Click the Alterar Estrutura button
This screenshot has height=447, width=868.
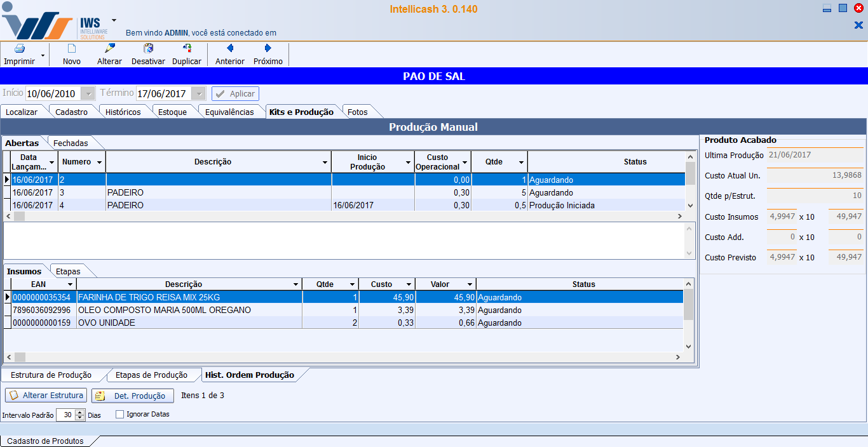click(46, 396)
